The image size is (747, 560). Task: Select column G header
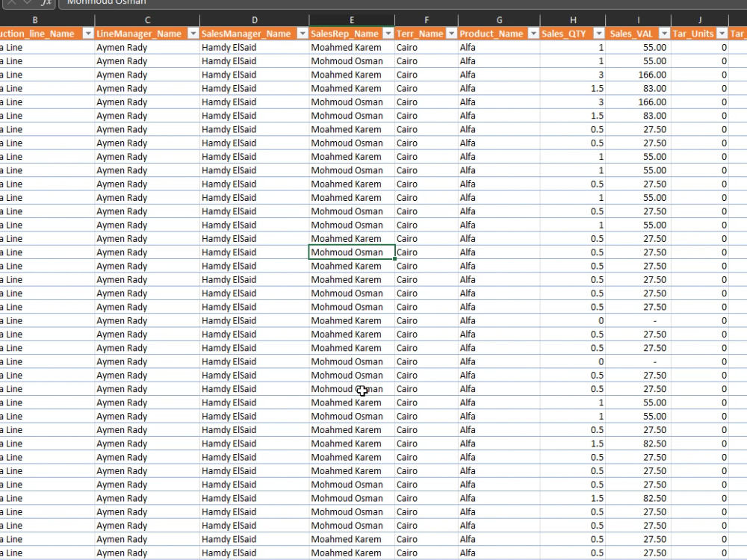coord(499,20)
